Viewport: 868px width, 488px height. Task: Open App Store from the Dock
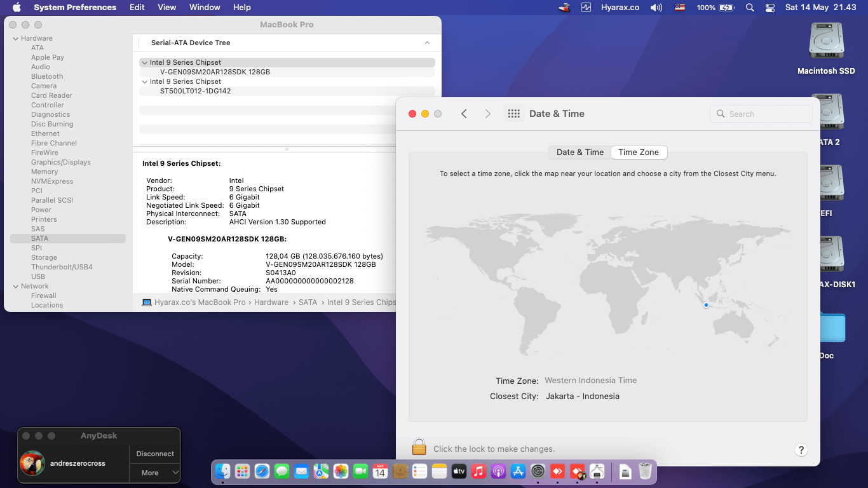[518, 471]
